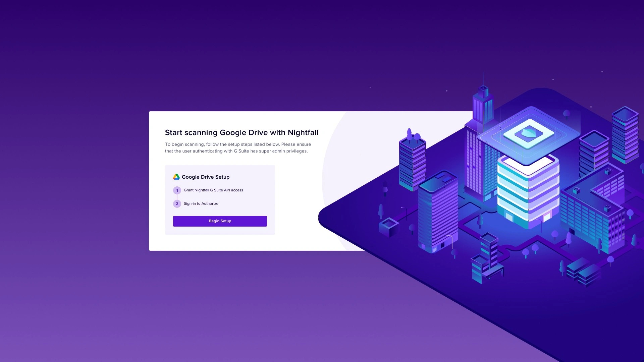644x362 pixels.
Task: Click the step 2 numbered circle
Action: point(177,204)
